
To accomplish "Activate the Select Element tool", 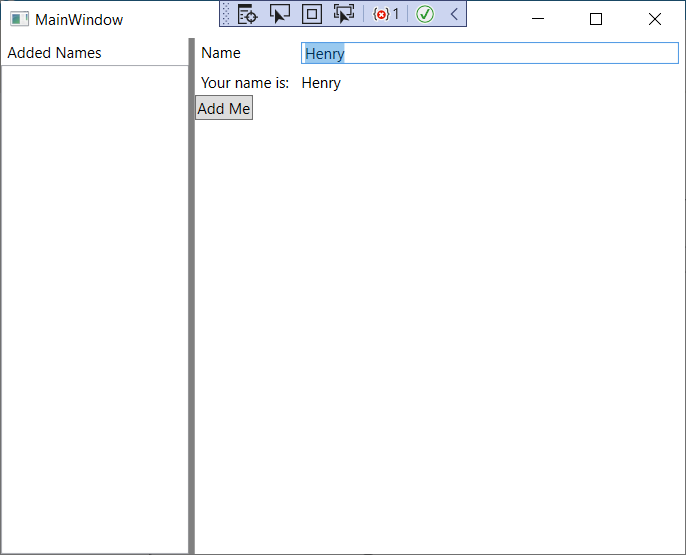I will [x=280, y=14].
